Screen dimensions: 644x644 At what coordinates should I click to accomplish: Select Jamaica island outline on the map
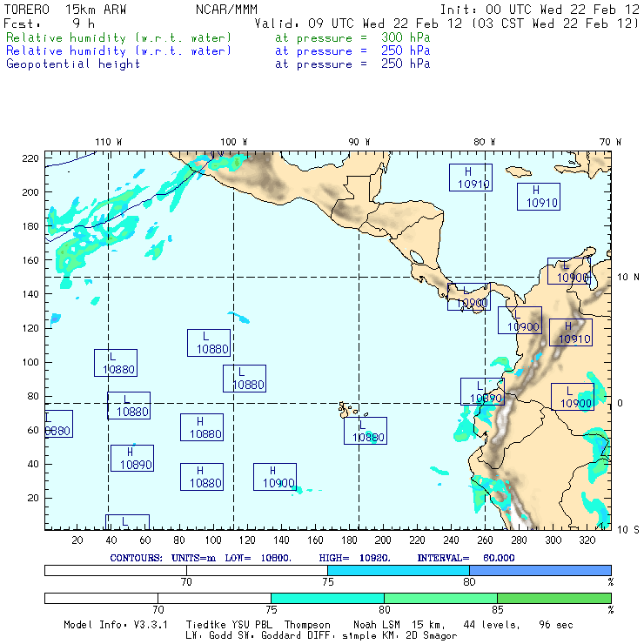[x=519, y=171]
